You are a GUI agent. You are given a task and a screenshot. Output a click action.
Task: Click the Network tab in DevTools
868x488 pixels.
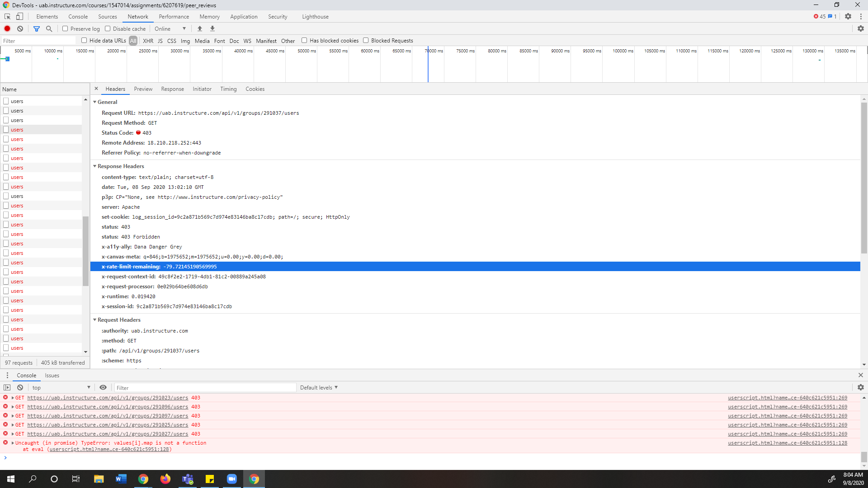coord(138,16)
